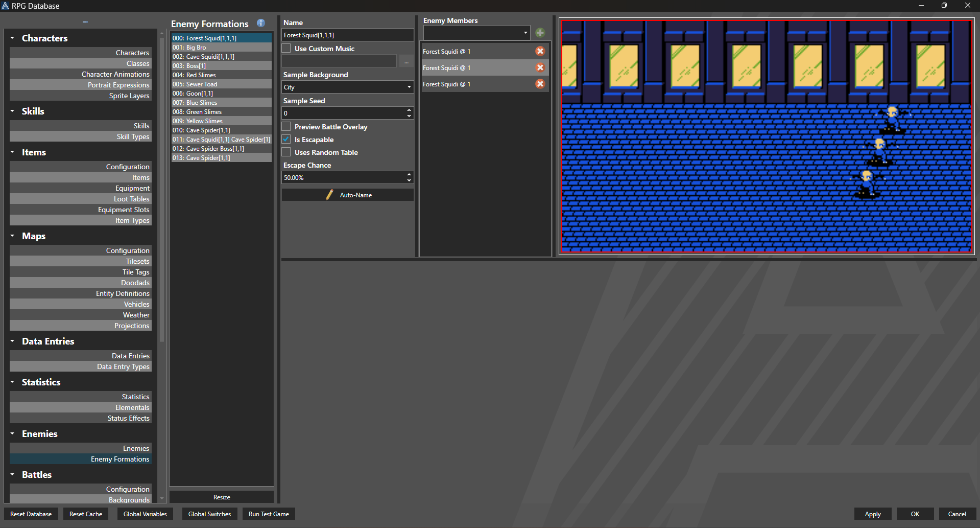The image size is (980, 528).
Task: Click the custom music browse ellipsis button
Action: (406, 61)
